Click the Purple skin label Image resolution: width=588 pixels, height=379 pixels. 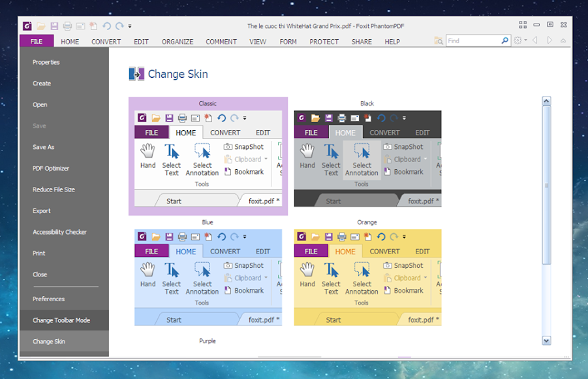[208, 341]
